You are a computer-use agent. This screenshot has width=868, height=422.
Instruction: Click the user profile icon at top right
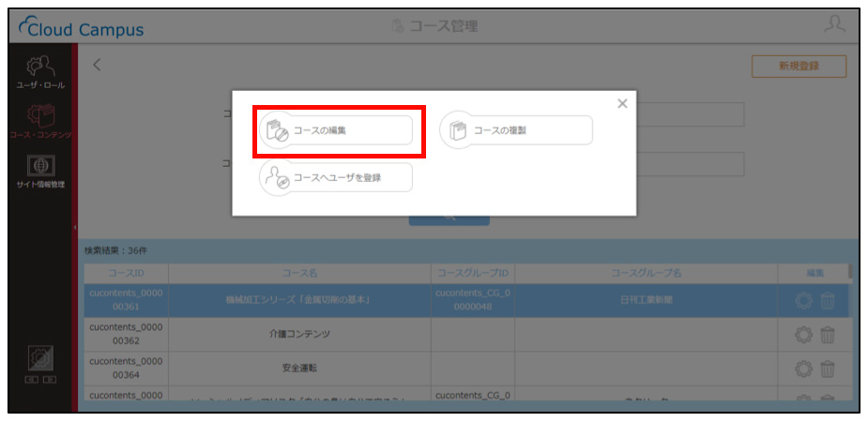point(834,25)
